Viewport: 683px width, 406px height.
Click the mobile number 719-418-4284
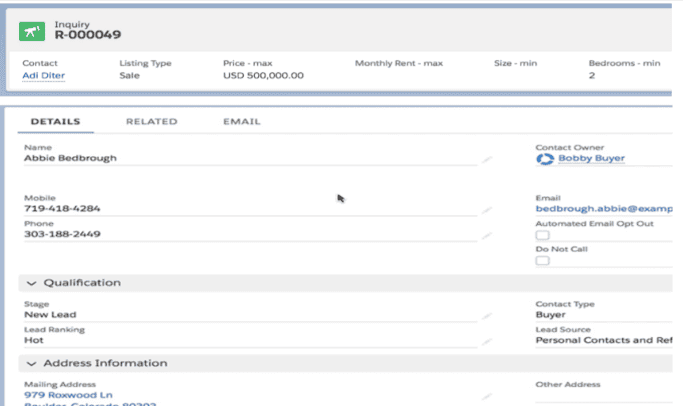pos(61,209)
